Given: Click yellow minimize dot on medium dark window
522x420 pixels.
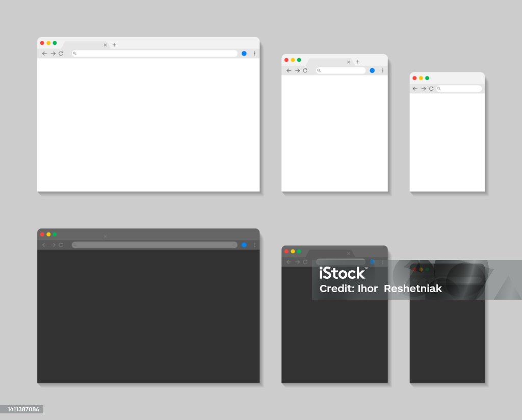Looking at the screenshot, I should 293,251.
